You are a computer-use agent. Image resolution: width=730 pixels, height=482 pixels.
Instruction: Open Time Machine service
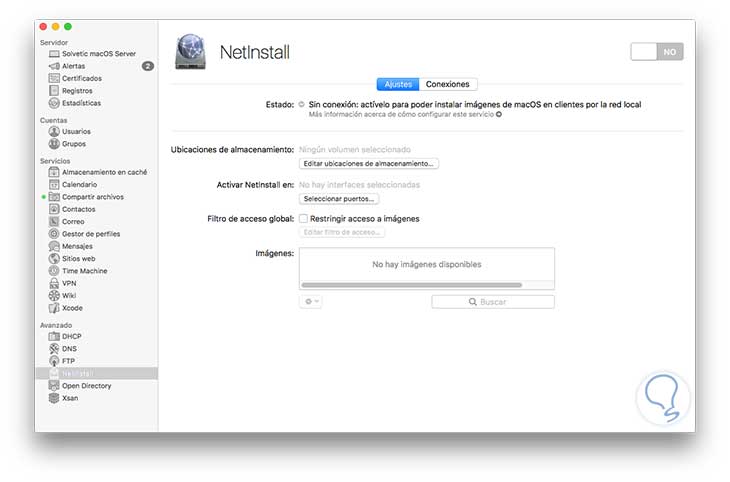(x=78, y=271)
